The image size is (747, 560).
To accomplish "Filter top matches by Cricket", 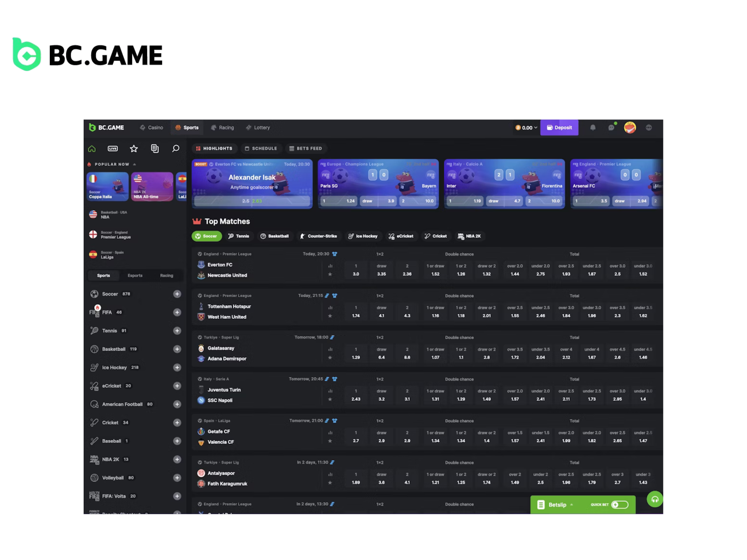I will (x=436, y=236).
